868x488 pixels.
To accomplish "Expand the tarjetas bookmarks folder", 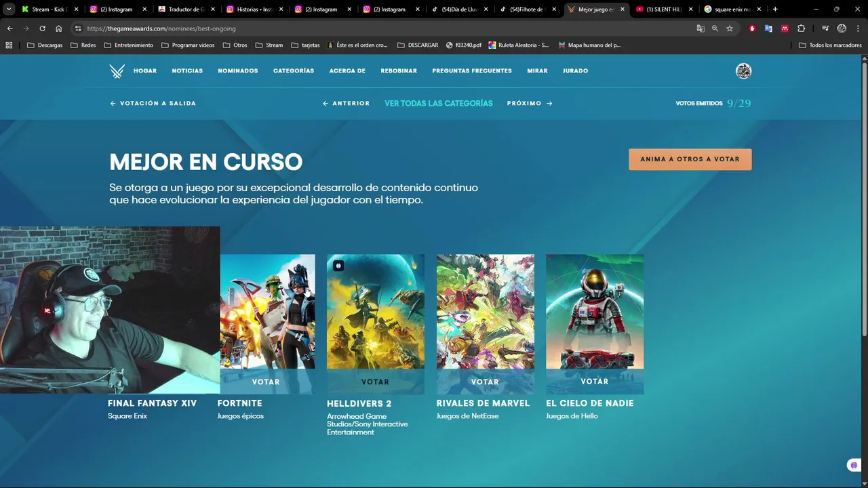I will tap(305, 45).
